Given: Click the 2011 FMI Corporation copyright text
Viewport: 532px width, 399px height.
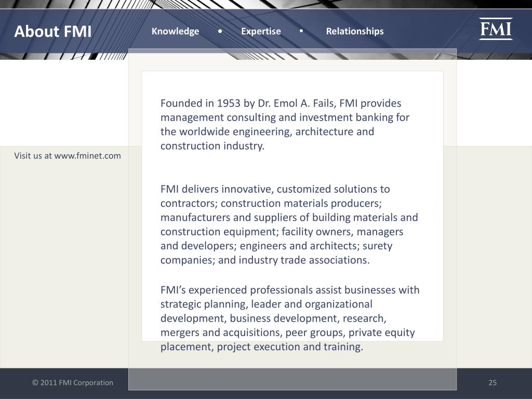Looking at the screenshot, I should [x=73, y=383].
